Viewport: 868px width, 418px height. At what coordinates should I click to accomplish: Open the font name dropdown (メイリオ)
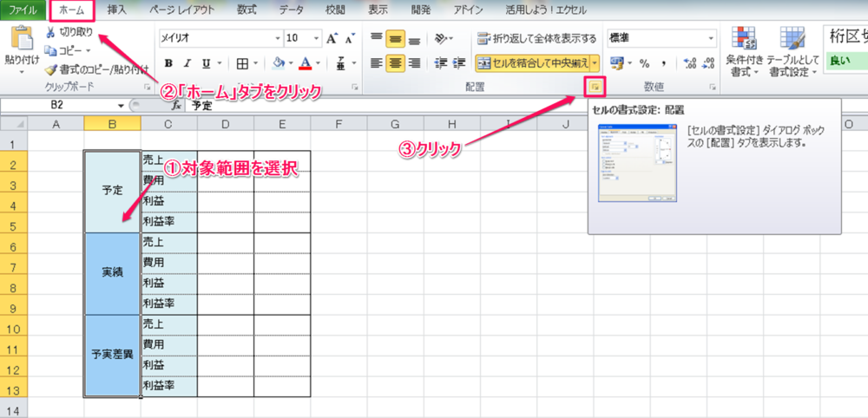278,39
